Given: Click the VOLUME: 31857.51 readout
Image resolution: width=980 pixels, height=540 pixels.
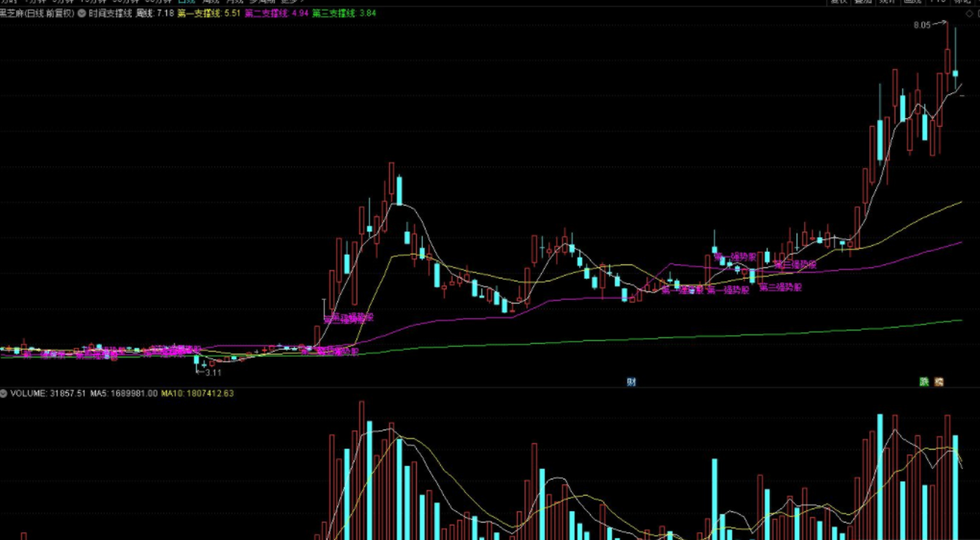Looking at the screenshot, I should (x=48, y=394).
